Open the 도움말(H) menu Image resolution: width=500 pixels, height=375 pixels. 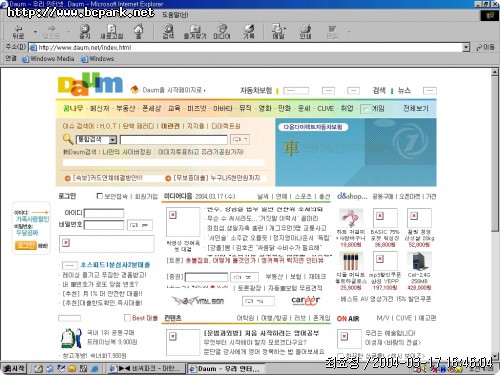[175, 15]
